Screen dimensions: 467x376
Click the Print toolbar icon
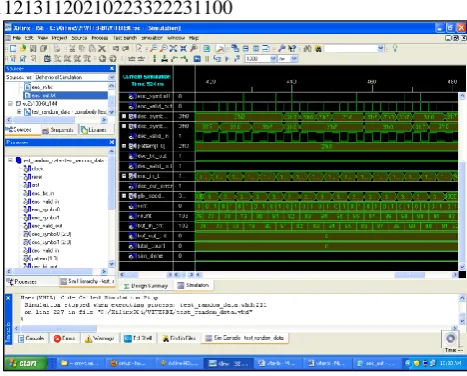[x=57, y=49]
